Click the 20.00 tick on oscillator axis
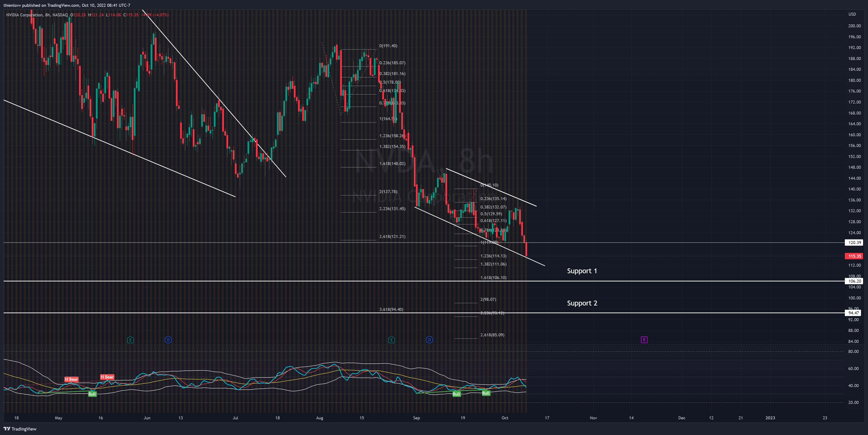Viewport: 868px width, 435px height. click(x=853, y=402)
